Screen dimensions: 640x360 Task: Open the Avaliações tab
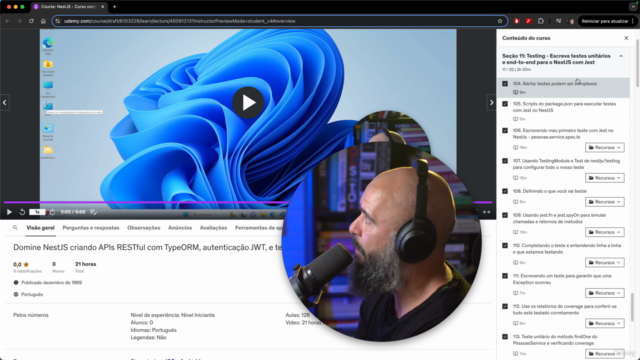213,228
